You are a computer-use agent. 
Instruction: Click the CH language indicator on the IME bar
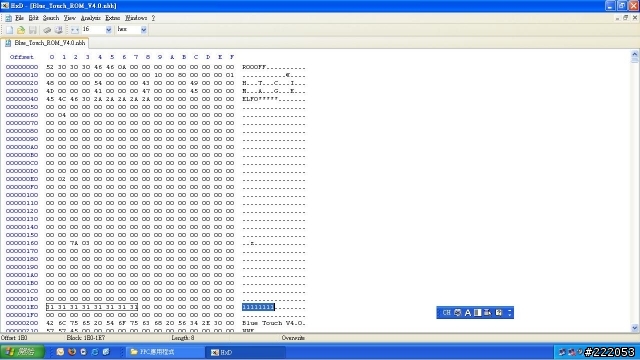tap(447, 313)
